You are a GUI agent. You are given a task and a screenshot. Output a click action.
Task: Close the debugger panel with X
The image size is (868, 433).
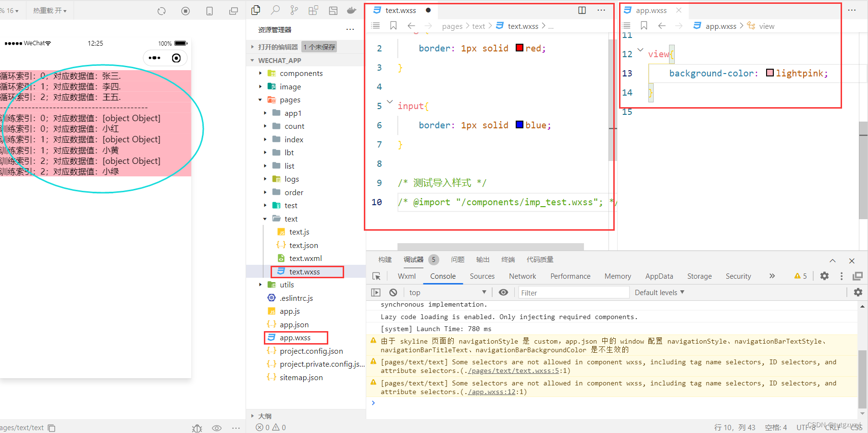tap(852, 261)
